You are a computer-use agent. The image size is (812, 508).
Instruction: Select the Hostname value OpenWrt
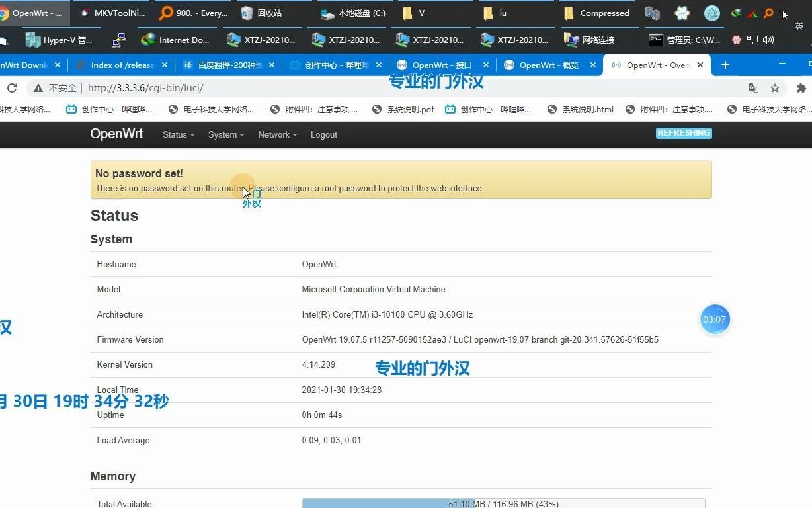(319, 264)
